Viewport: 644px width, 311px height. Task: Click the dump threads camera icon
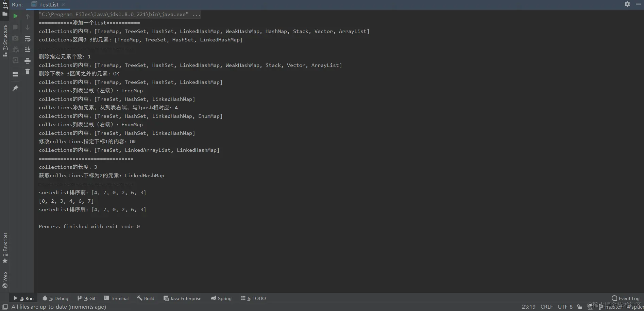15,38
